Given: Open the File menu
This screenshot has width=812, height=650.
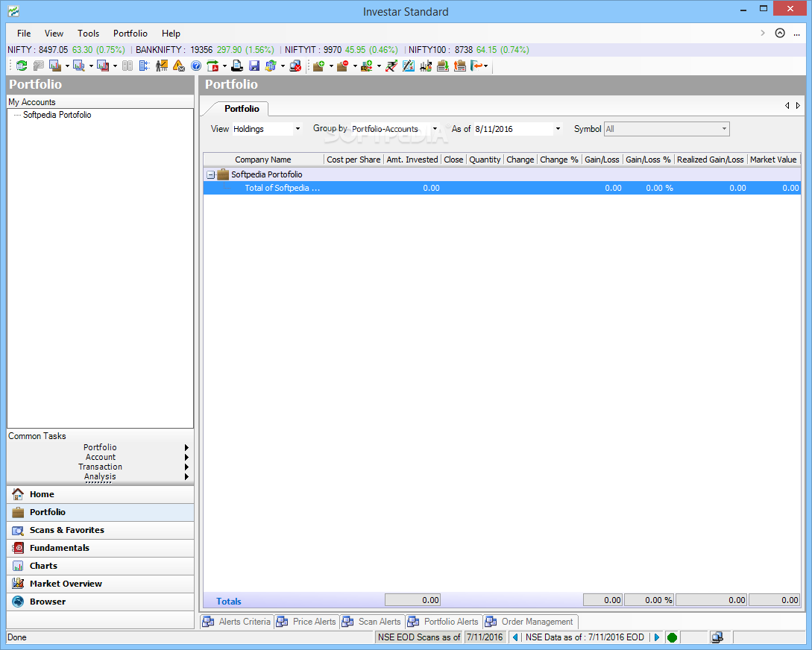Looking at the screenshot, I should [x=24, y=33].
